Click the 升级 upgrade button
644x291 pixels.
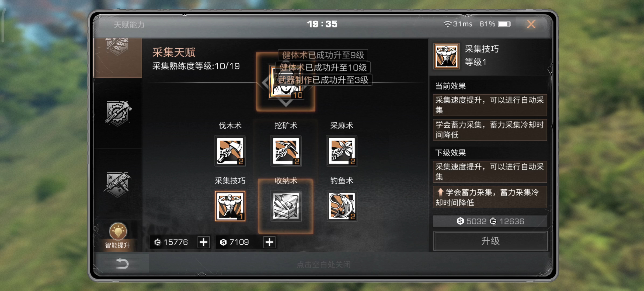(x=490, y=241)
